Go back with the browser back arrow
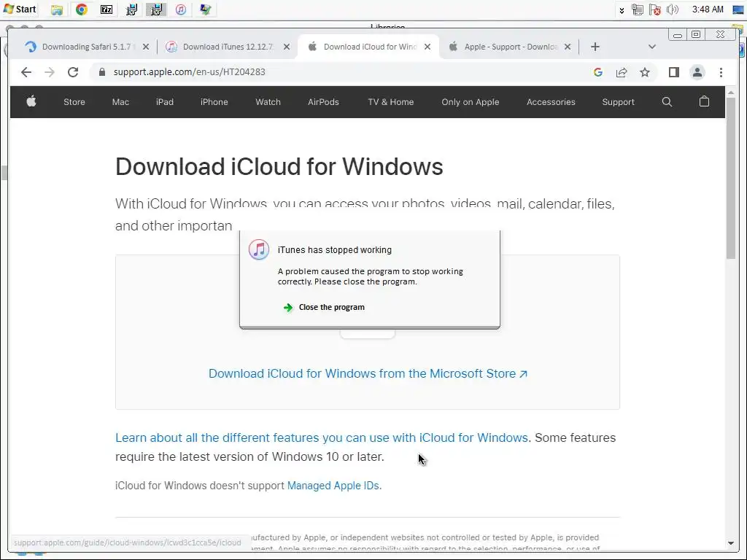Screen dimensions: 747x560 pos(26,72)
